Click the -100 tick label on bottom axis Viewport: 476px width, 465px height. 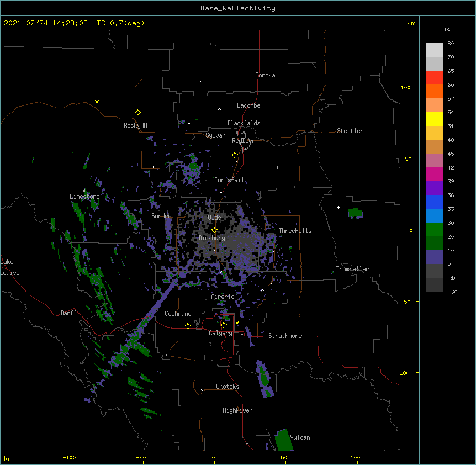[x=69, y=457]
